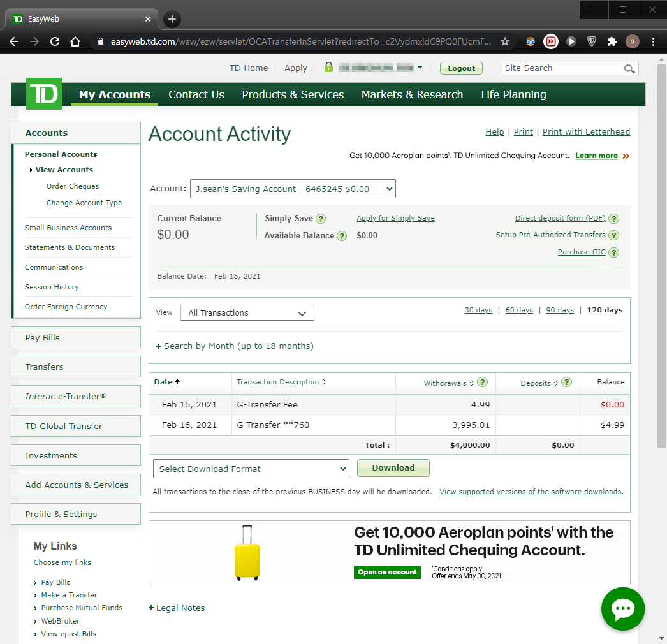Click the Deposits column help icon
667x644 pixels.
[x=566, y=382]
